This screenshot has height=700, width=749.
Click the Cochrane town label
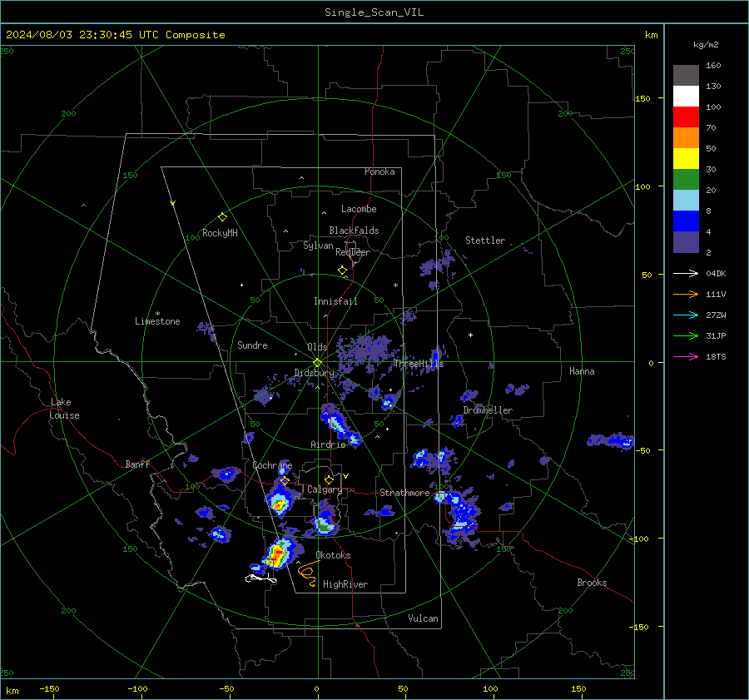pyautogui.click(x=272, y=465)
